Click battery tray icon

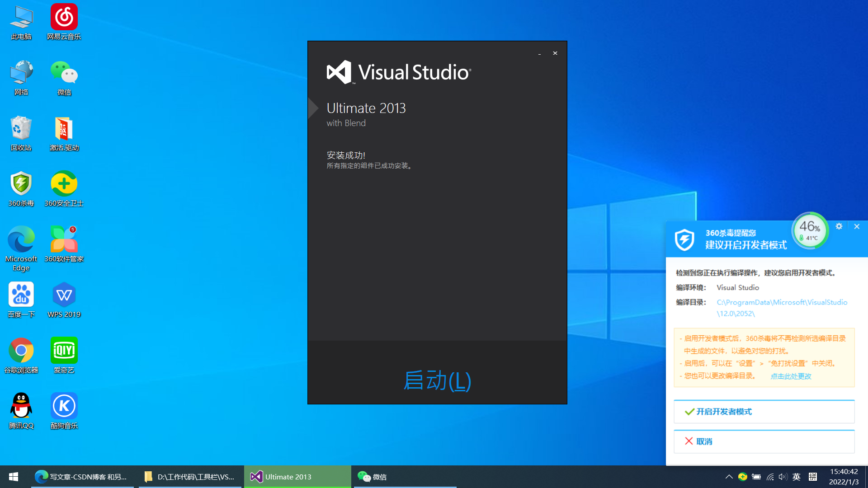(756, 477)
